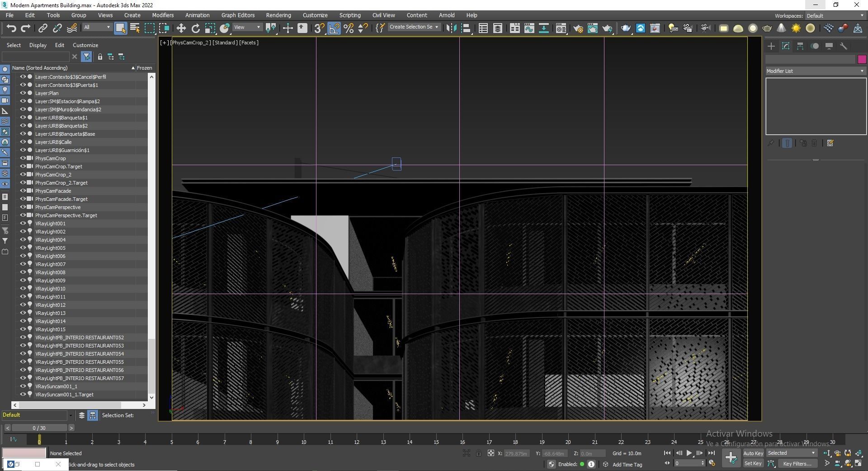Click the Play Animation button
Viewport: 868px width, 471px height.
point(689,453)
